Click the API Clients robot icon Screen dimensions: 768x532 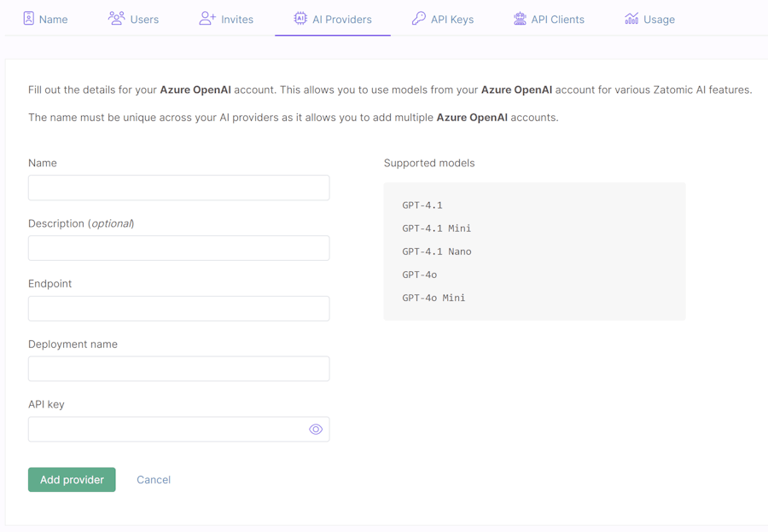[x=520, y=19]
